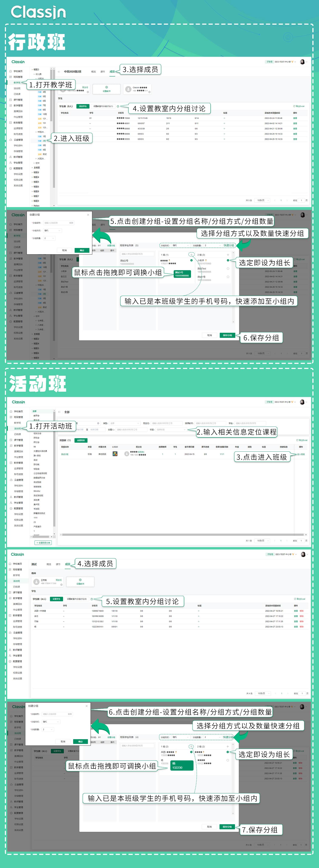Click 移除 link in 2022-04-27 16:55:21 row
This screenshot has width=319, height=868.
tap(302, 611)
